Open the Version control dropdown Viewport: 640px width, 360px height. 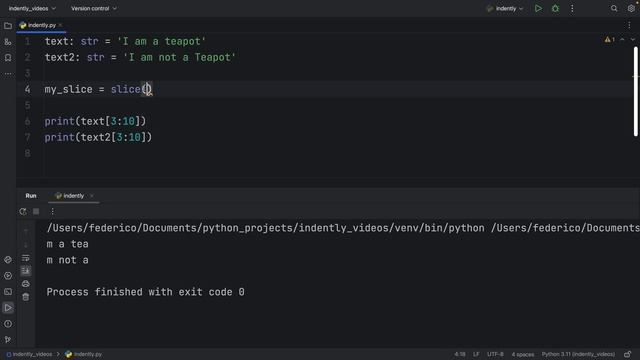tap(94, 9)
